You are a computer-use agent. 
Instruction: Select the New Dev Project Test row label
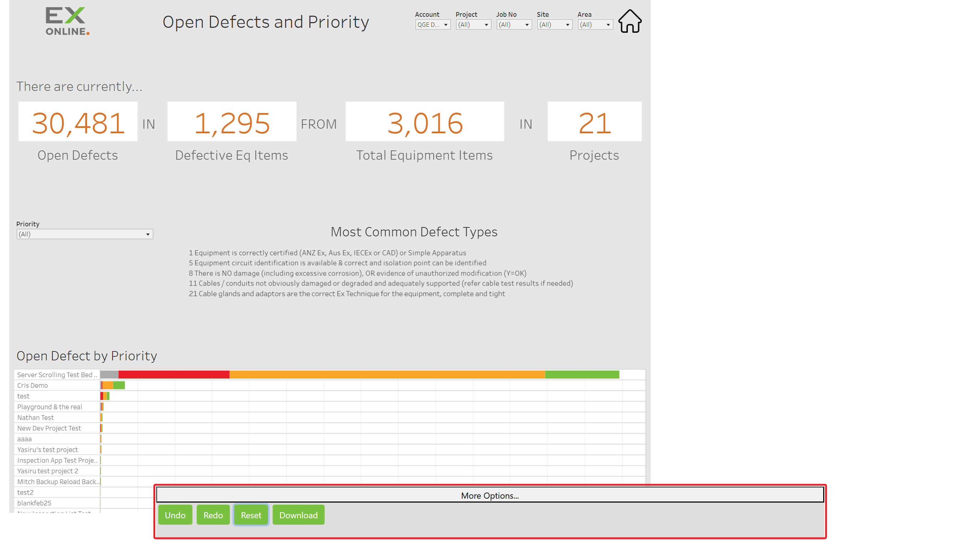pyautogui.click(x=49, y=428)
